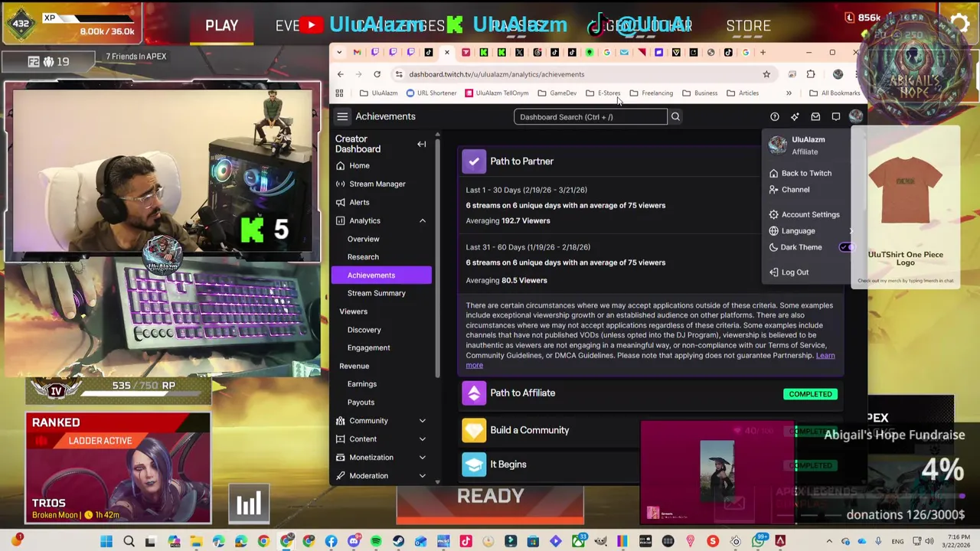Open the dashboard inbox mail icon

[x=815, y=117]
